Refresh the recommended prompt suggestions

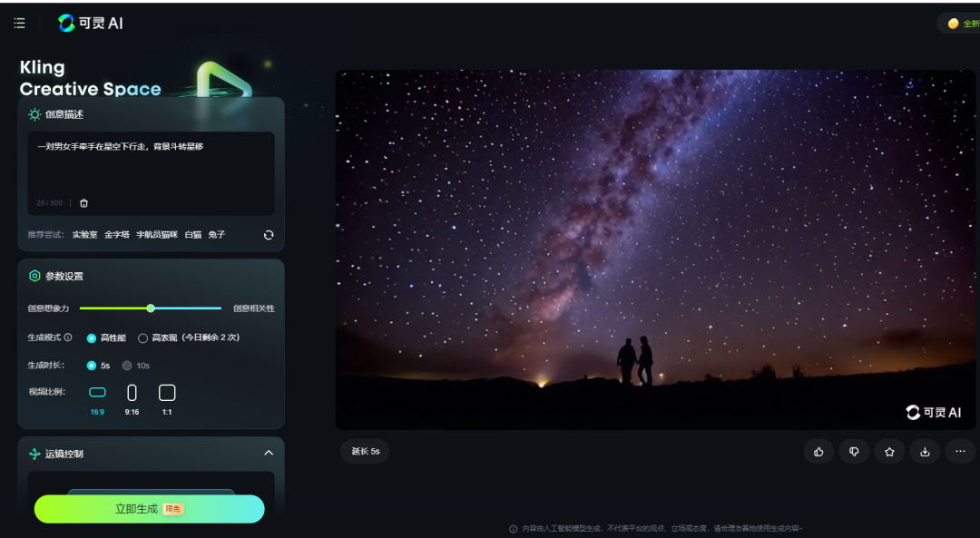(x=269, y=235)
